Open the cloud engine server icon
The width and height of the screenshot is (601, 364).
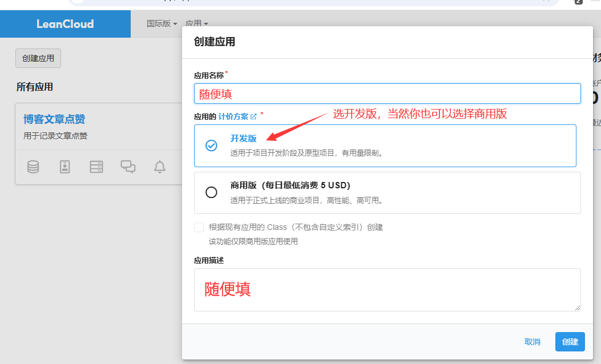coord(96,167)
